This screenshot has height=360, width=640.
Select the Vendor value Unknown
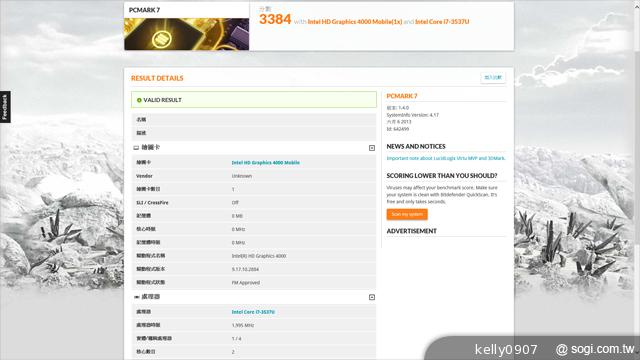click(x=242, y=176)
